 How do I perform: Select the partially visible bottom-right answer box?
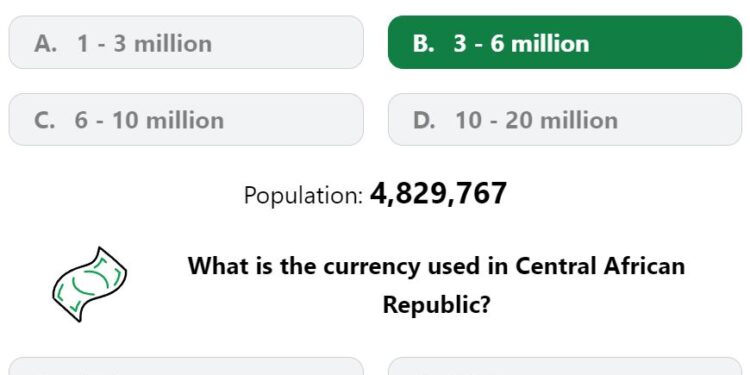coord(565,366)
